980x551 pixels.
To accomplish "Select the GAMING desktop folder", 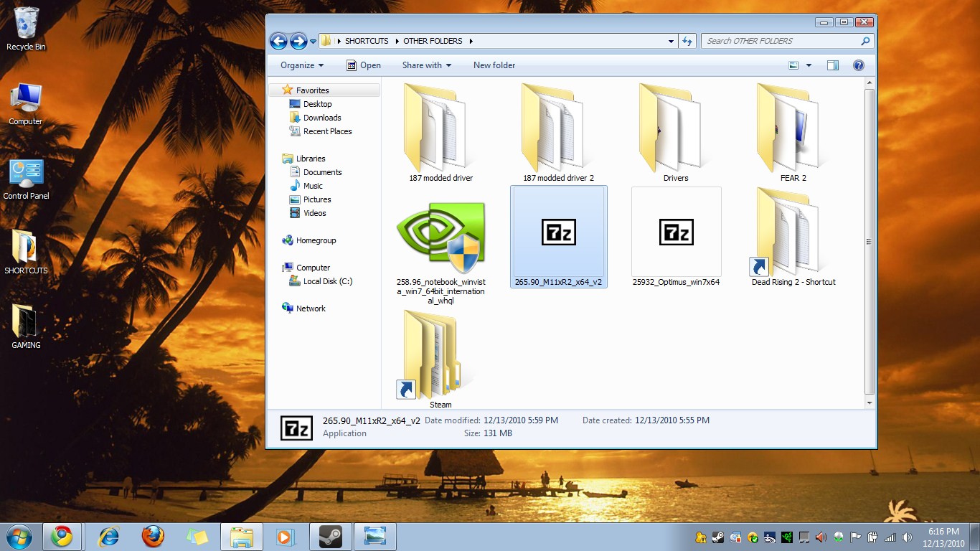I will point(26,327).
